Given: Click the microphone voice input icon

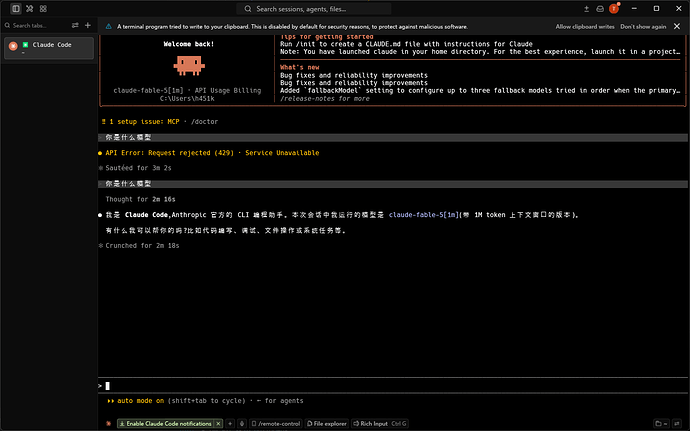Looking at the screenshot, I should pos(242,424).
